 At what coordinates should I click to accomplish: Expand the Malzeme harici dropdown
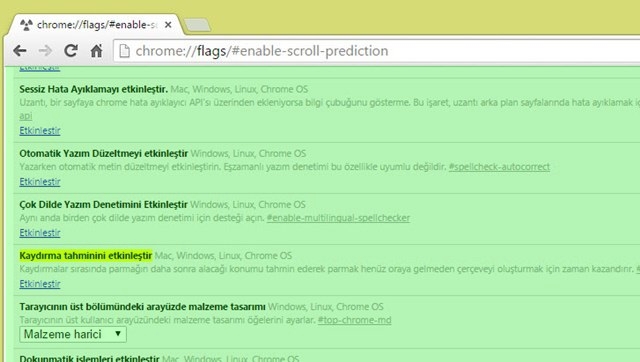coord(73,334)
